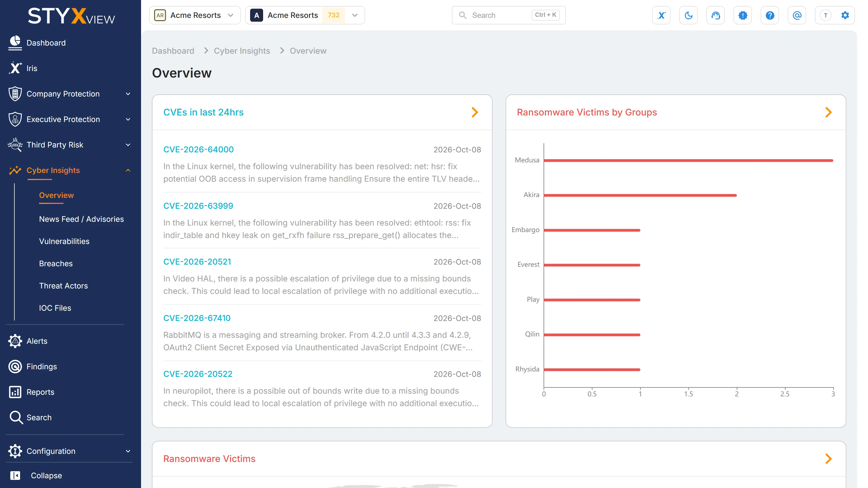Select the Overview submenu item

tap(56, 195)
